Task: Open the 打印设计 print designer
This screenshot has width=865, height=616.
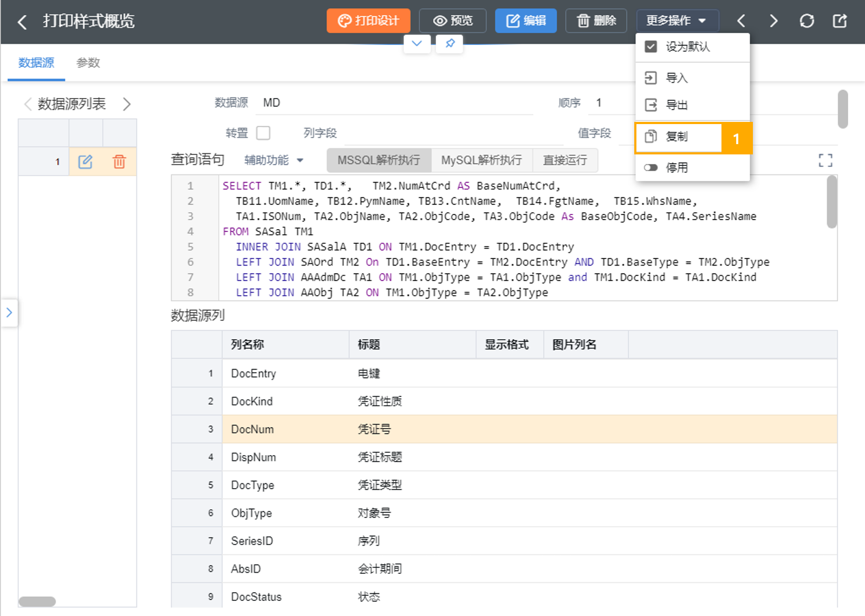Action: pyautogui.click(x=368, y=21)
